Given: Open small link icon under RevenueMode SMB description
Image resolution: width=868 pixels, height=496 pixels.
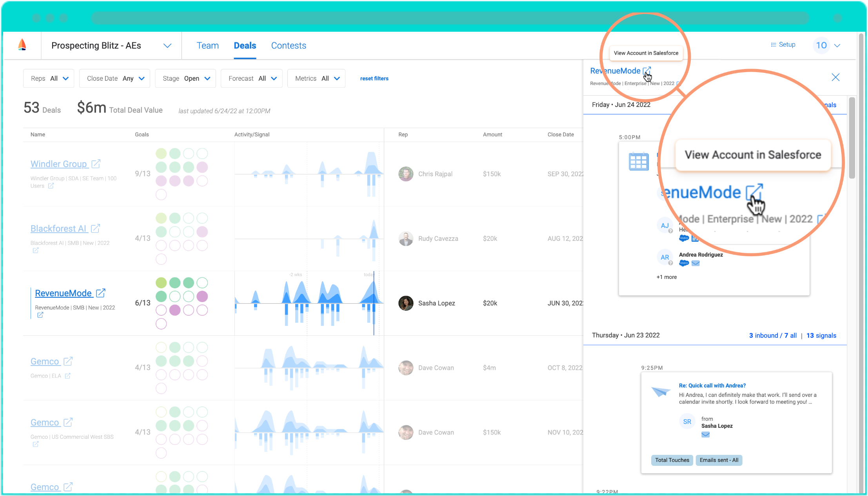Looking at the screenshot, I should (x=40, y=315).
